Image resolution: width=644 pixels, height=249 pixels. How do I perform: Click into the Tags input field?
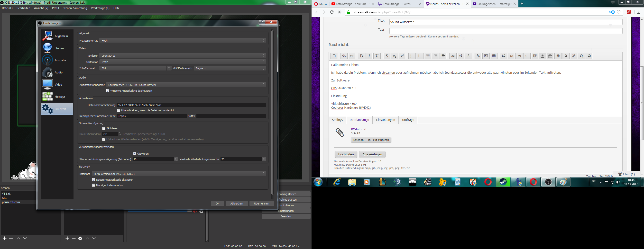pos(506,31)
